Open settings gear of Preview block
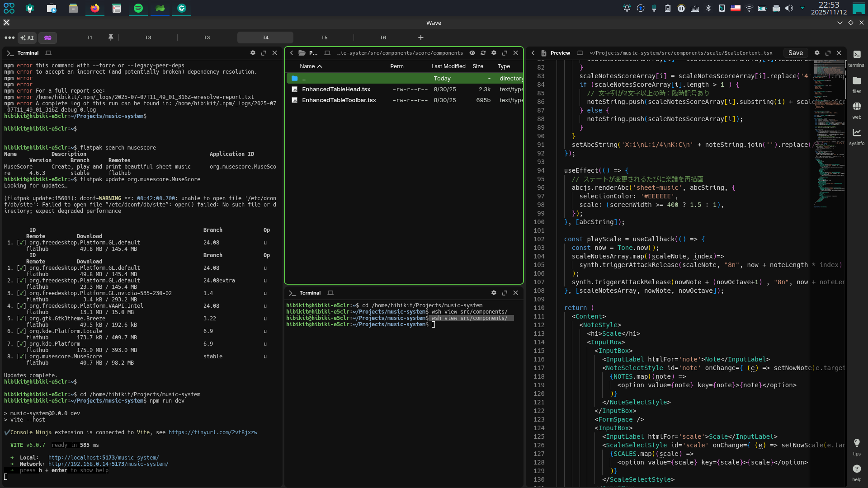This screenshot has width=868, height=488. pos(817,53)
